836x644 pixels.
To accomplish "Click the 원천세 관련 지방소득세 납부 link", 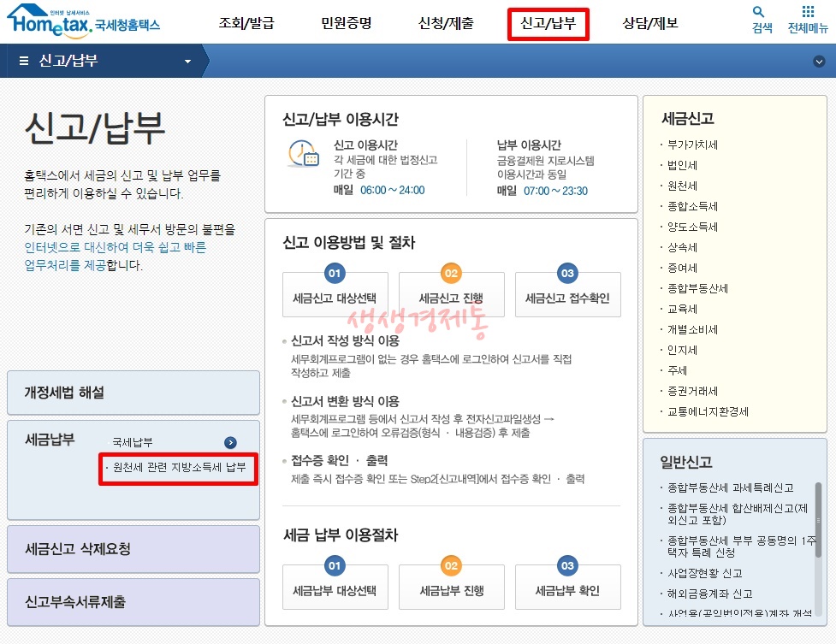I will pos(180,469).
